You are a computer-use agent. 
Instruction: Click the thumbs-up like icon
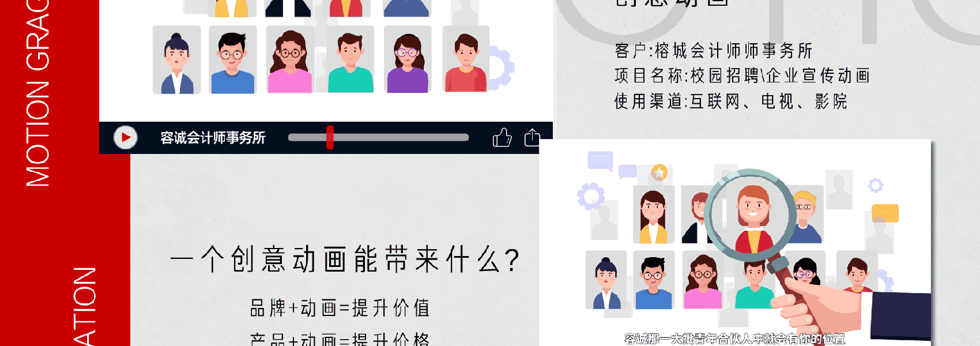coord(502,137)
